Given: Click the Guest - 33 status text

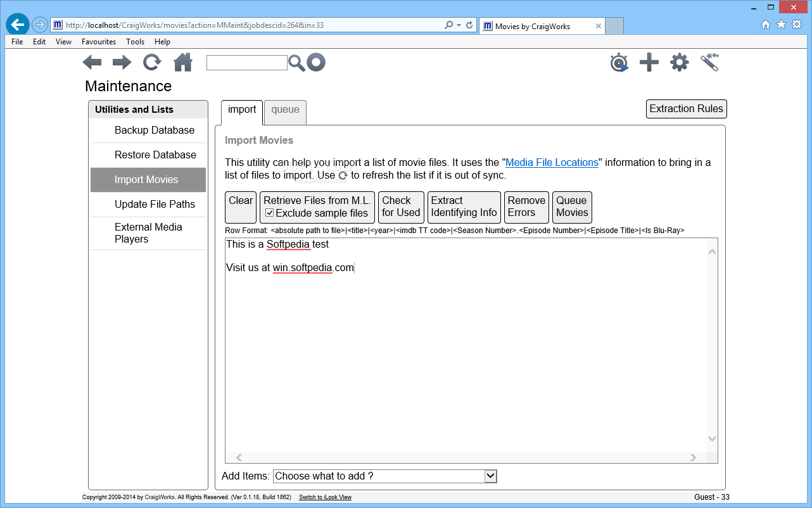Looking at the screenshot, I should point(712,497).
